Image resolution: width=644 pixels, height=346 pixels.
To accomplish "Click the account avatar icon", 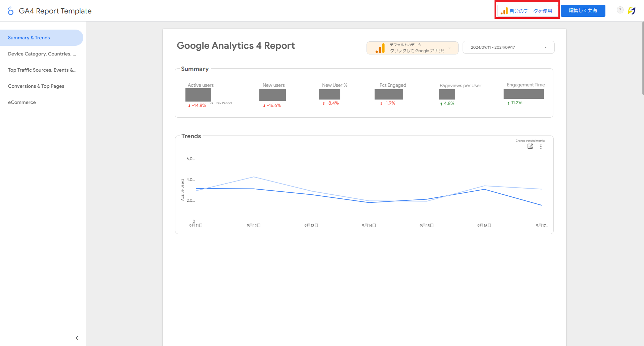I will click(x=632, y=11).
